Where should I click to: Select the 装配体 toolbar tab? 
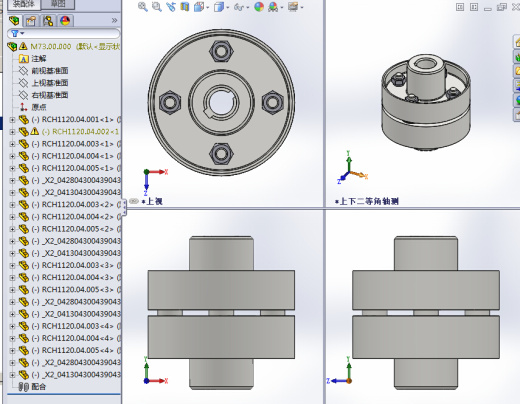(23, 4)
